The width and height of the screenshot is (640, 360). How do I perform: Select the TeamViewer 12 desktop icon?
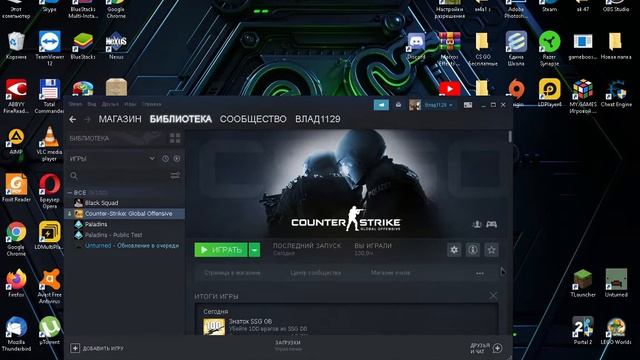[x=49, y=48]
